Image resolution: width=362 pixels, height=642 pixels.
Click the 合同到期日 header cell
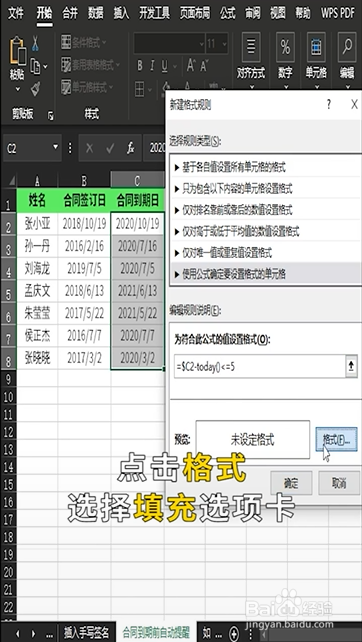click(x=138, y=200)
